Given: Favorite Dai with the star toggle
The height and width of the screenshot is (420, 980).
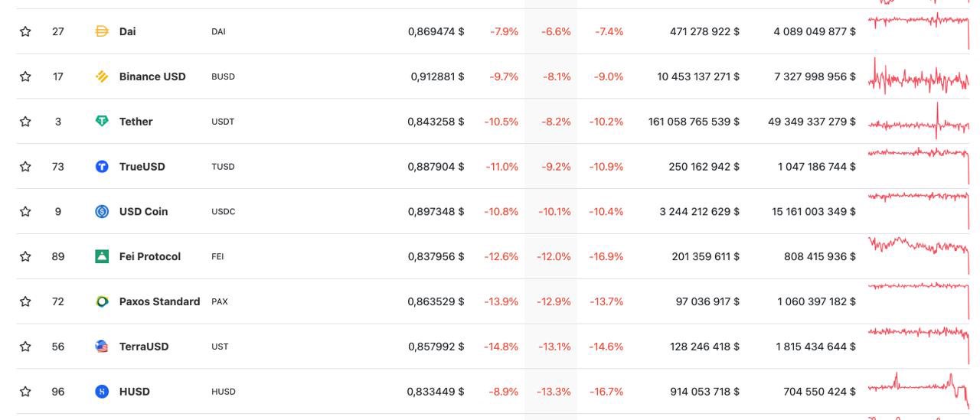Looking at the screenshot, I should point(25,31).
